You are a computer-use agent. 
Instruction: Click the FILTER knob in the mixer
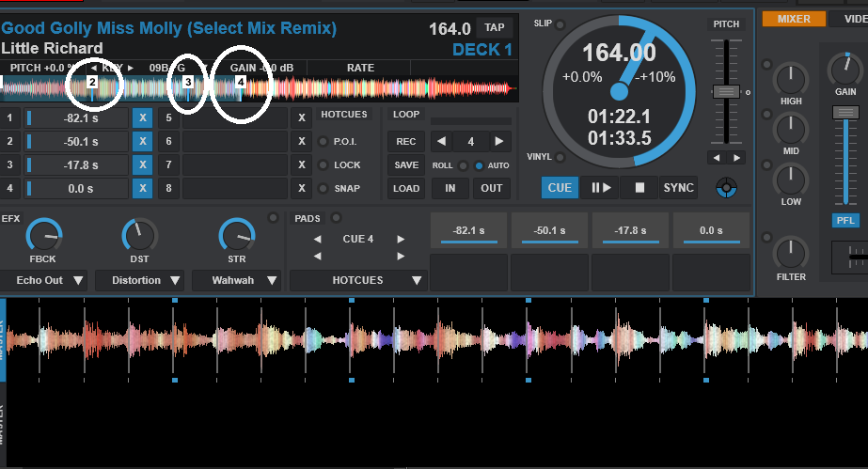tap(791, 253)
